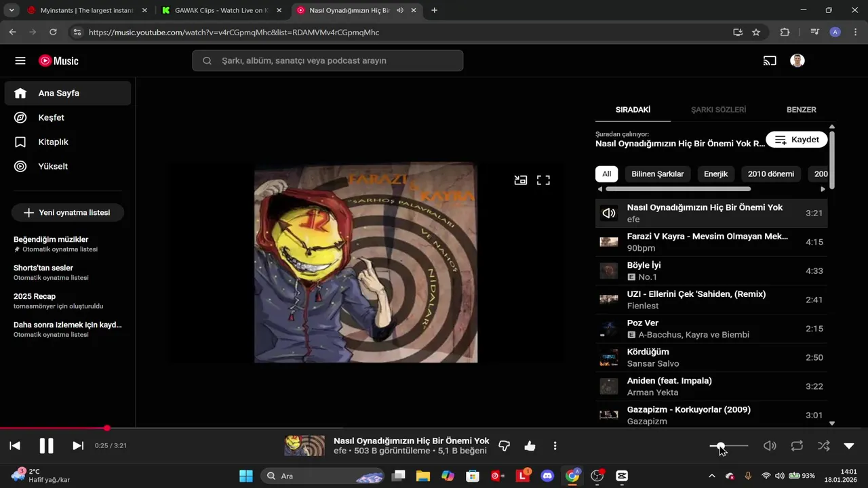Open Daha sonra izlemek için kaydedilenler
This screenshot has height=488, width=868.
(68, 329)
